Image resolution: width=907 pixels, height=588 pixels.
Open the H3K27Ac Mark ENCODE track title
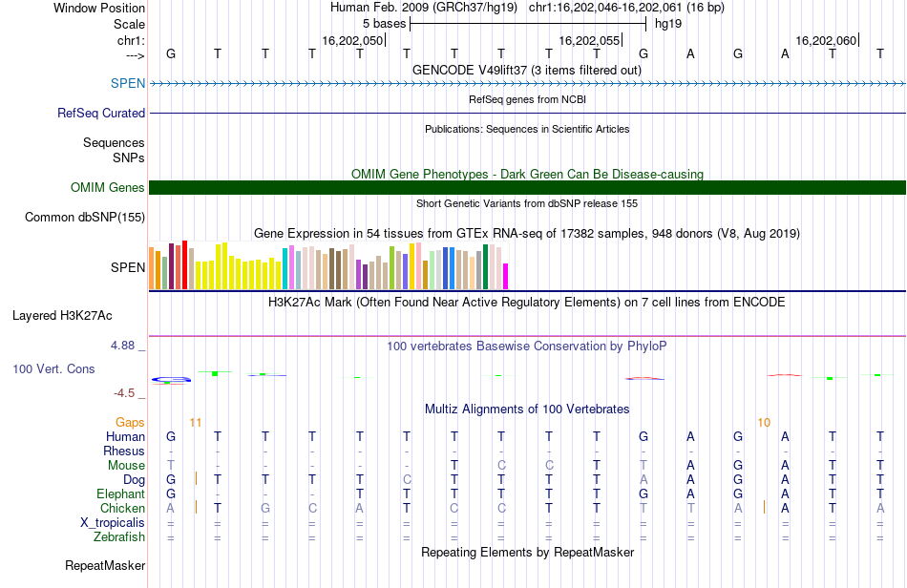click(527, 303)
